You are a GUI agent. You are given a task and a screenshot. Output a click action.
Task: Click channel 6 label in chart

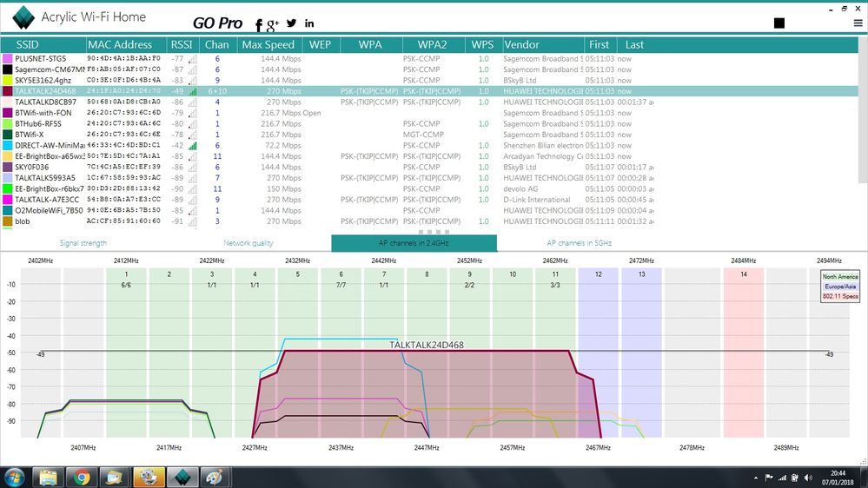point(341,274)
